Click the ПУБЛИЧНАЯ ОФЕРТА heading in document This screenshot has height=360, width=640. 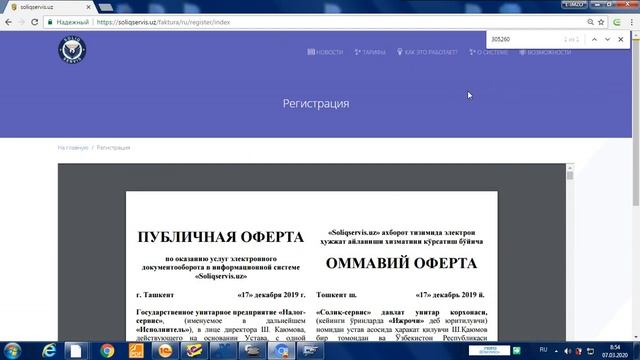point(220,237)
